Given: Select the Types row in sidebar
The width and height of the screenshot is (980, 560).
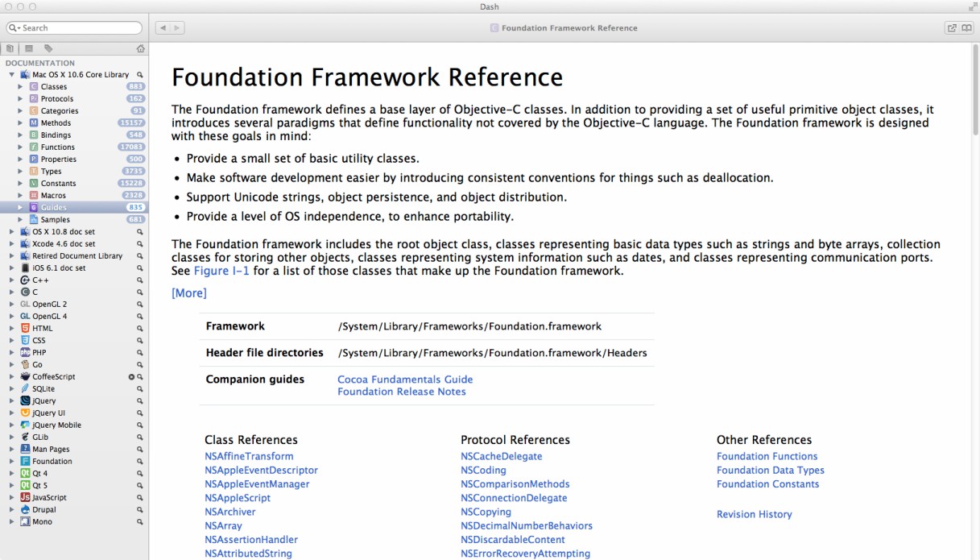Looking at the screenshot, I should (74, 172).
